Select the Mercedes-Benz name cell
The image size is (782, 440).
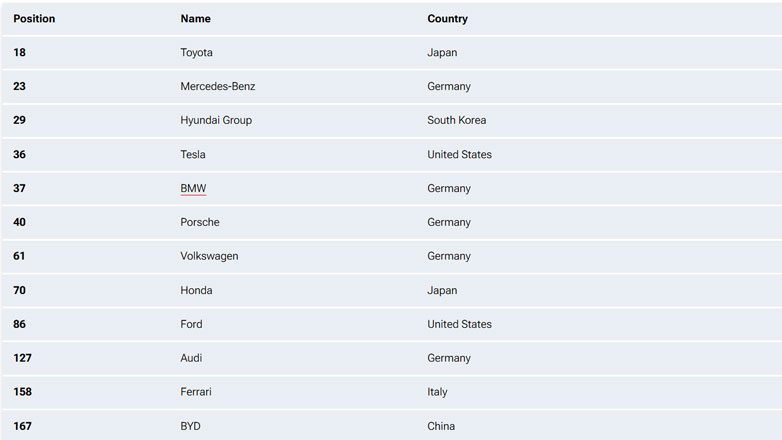(217, 87)
